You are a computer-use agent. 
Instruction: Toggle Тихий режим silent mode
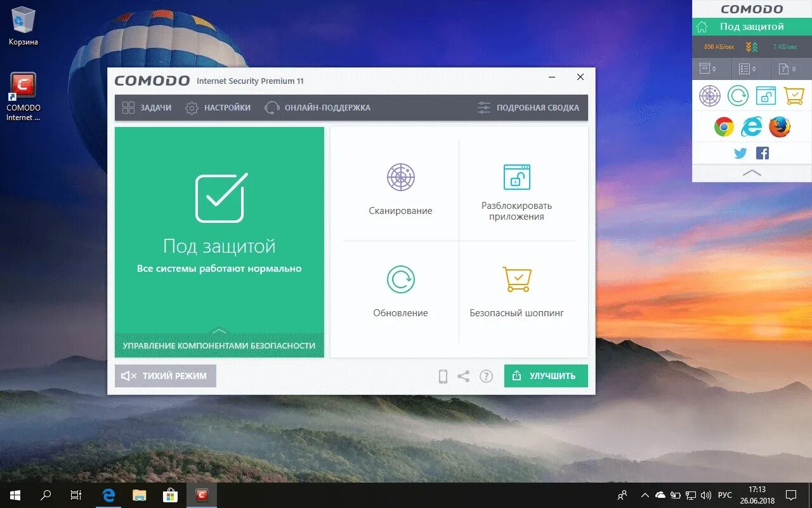tap(166, 376)
